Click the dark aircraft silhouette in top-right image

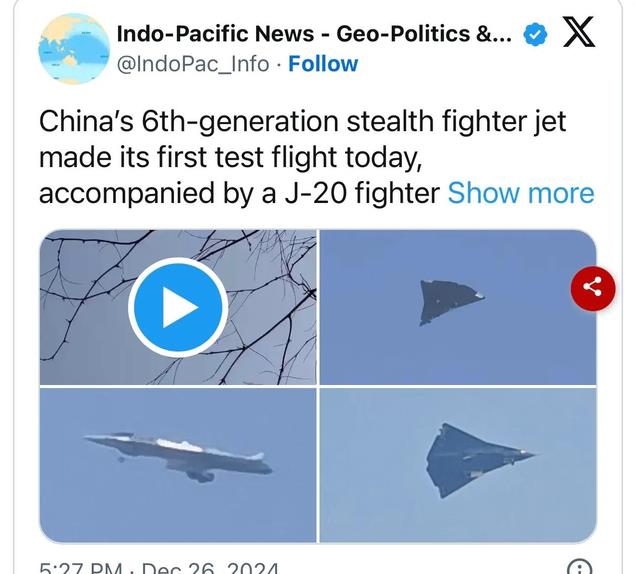(452, 302)
